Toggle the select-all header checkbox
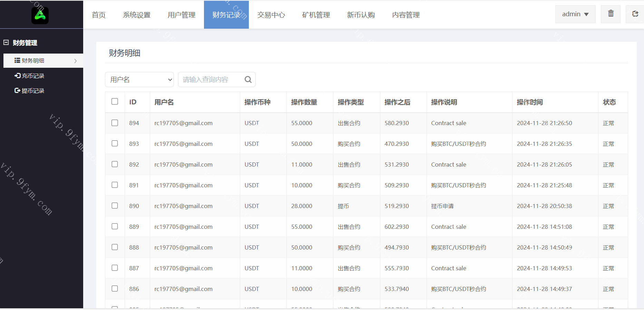 pyautogui.click(x=115, y=102)
